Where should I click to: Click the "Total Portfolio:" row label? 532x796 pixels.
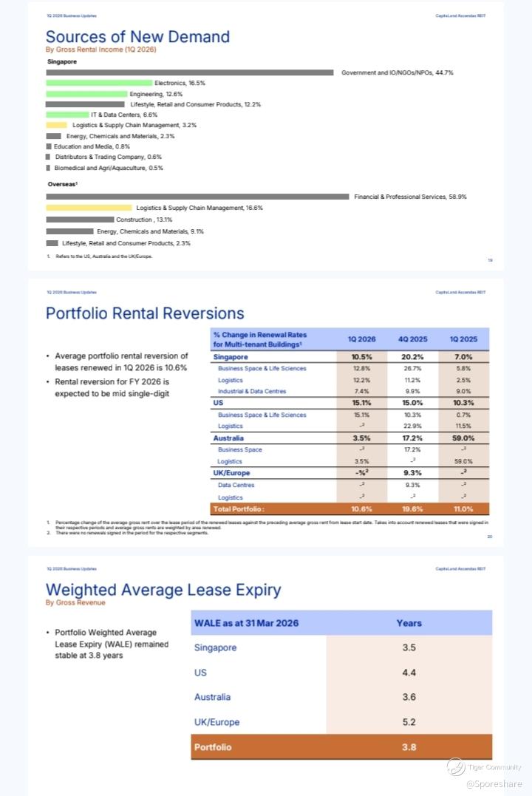tap(239, 509)
